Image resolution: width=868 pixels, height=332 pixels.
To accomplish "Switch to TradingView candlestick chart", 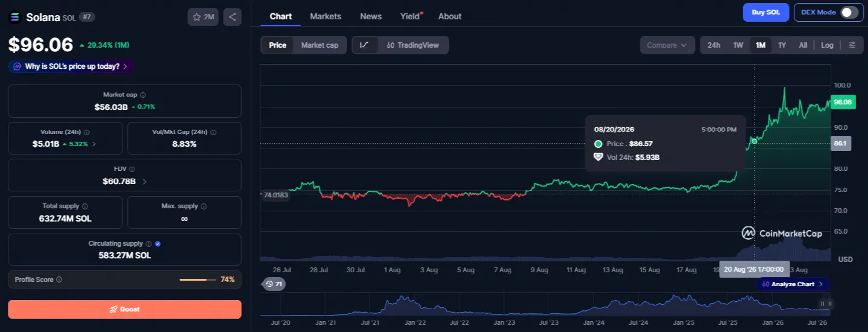I will 414,45.
